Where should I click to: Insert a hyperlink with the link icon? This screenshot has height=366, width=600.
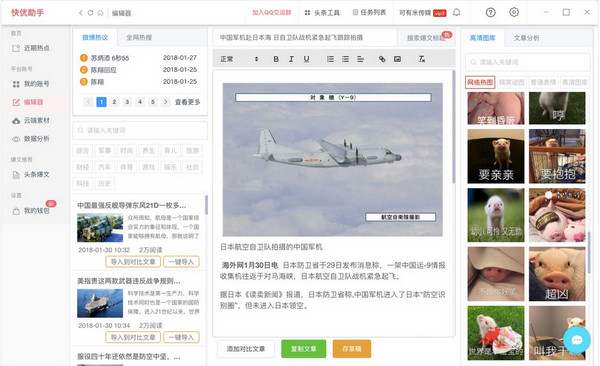(x=382, y=59)
